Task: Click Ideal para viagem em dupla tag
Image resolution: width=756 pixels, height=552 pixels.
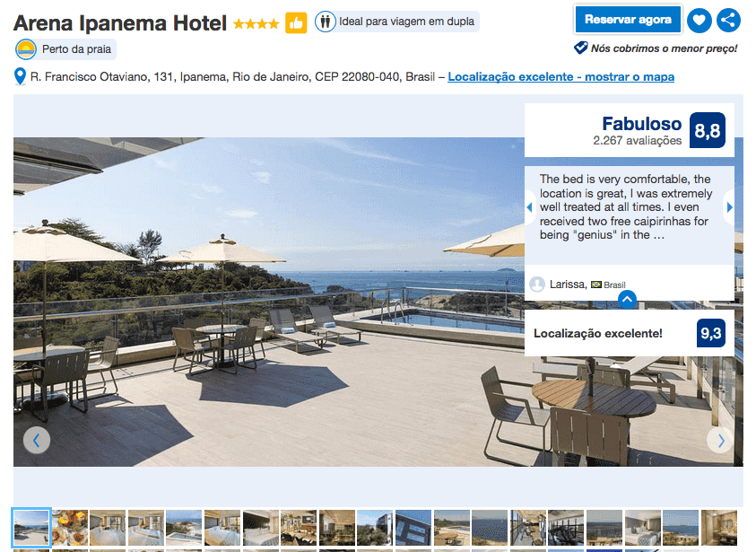Action: pyautogui.click(x=406, y=22)
